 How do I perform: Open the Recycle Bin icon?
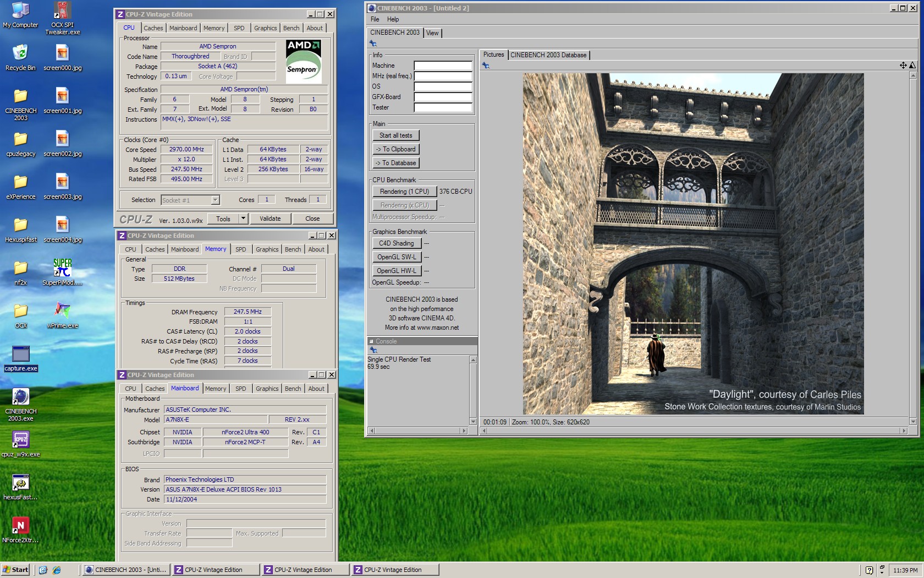[x=20, y=58]
